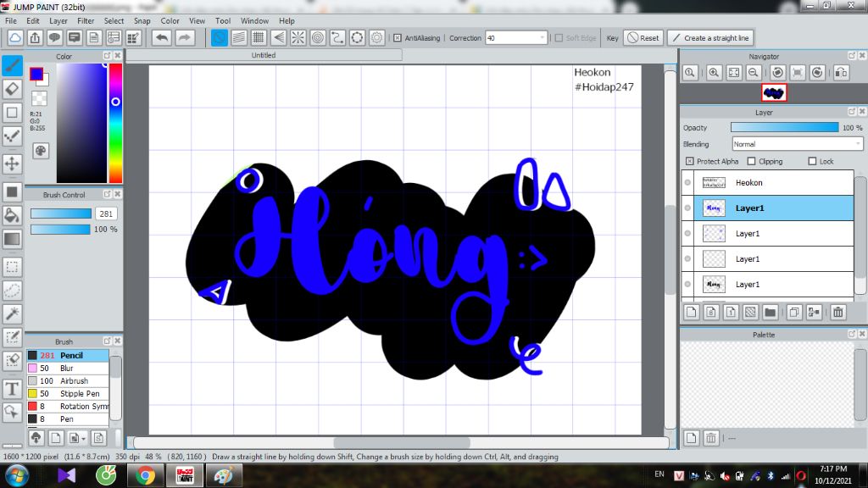Click the brush size slider showing 281

(61, 213)
